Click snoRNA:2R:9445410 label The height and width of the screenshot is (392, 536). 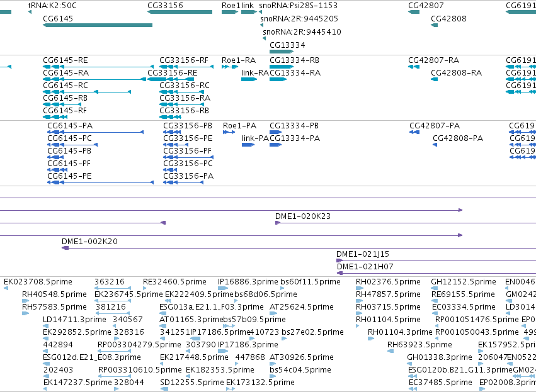coord(302,31)
